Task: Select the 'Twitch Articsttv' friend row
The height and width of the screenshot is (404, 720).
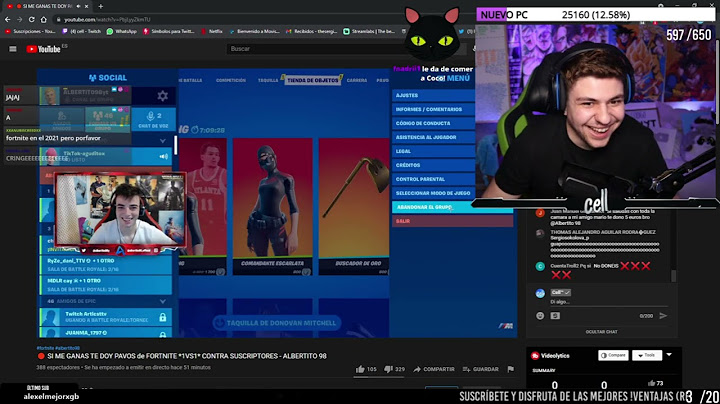Action: [106, 317]
